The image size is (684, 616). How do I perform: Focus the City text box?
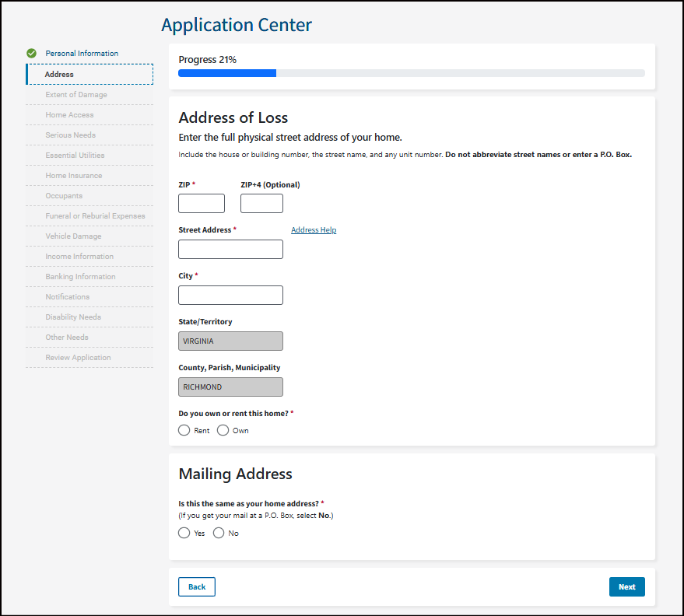(230, 296)
